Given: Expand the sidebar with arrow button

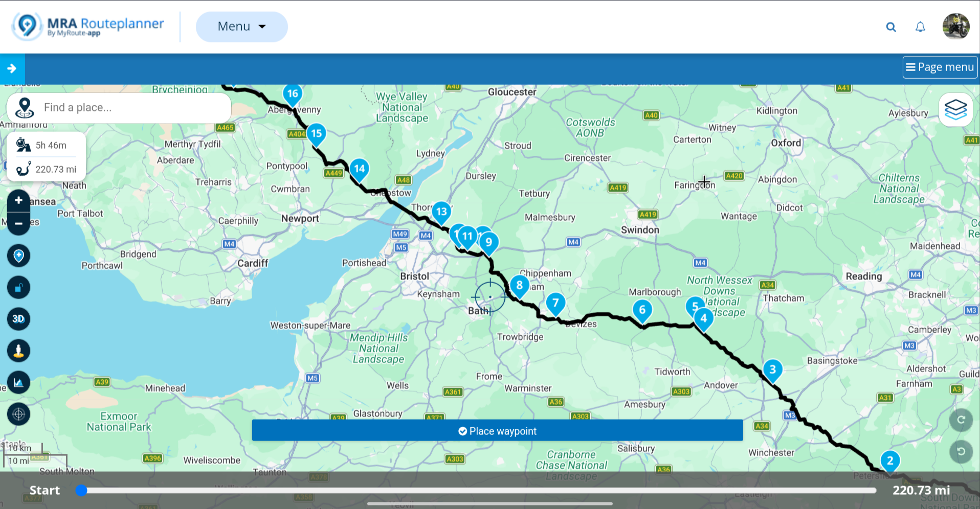Looking at the screenshot, I should (12, 68).
